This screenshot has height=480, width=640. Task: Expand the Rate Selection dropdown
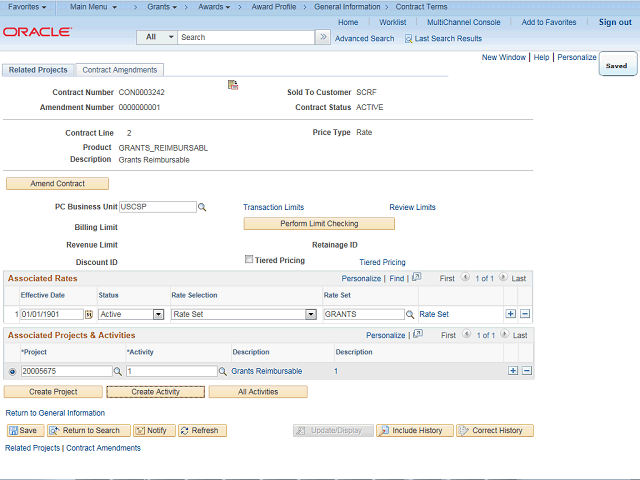coord(310,314)
